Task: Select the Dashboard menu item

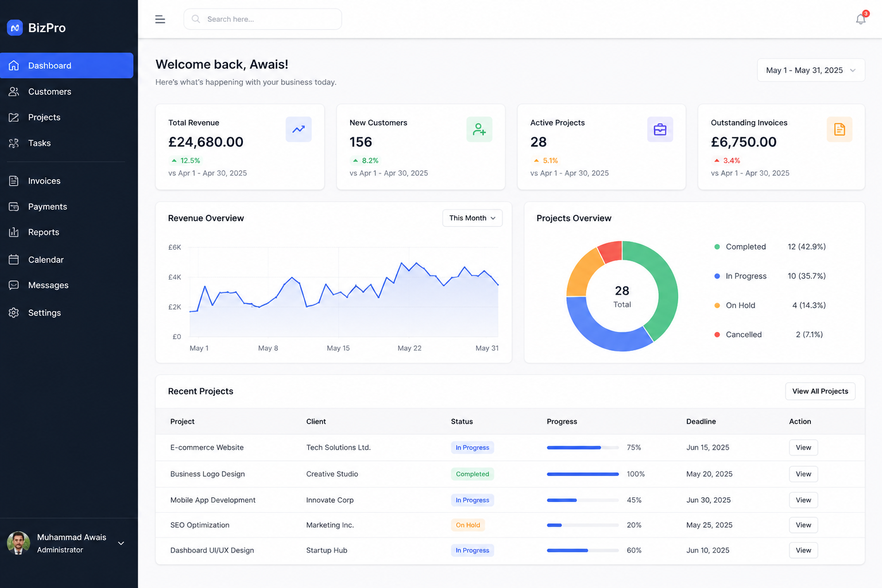Action: click(67, 65)
